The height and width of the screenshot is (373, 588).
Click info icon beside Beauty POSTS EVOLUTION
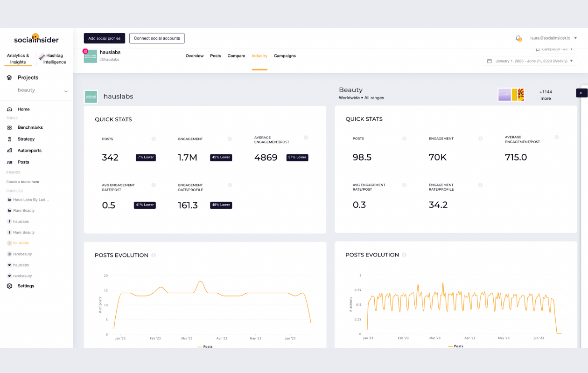point(404,255)
